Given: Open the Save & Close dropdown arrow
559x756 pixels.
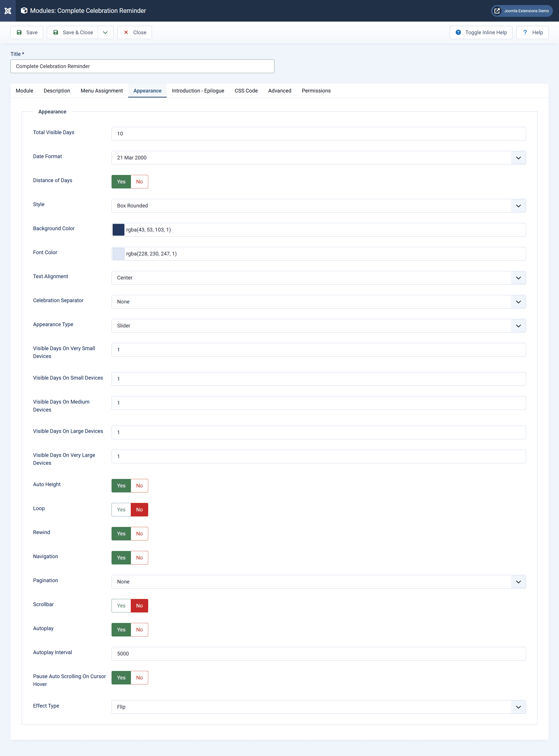Looking at the screenshot, I should click(105, 32).
